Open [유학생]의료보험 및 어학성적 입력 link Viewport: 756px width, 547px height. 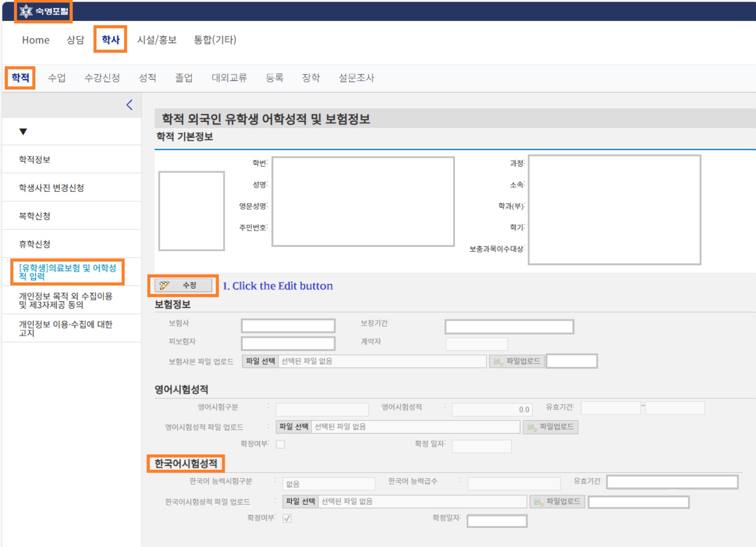click(68, 272)
